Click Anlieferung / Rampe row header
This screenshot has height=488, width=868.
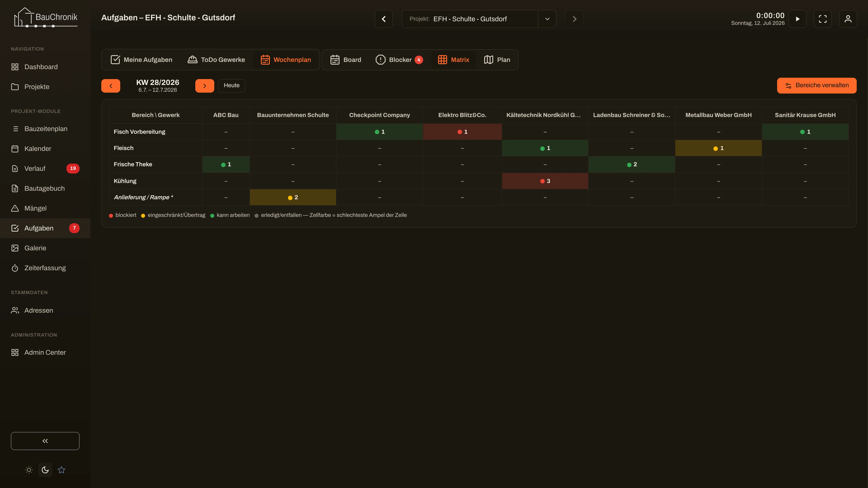point(156,197)
